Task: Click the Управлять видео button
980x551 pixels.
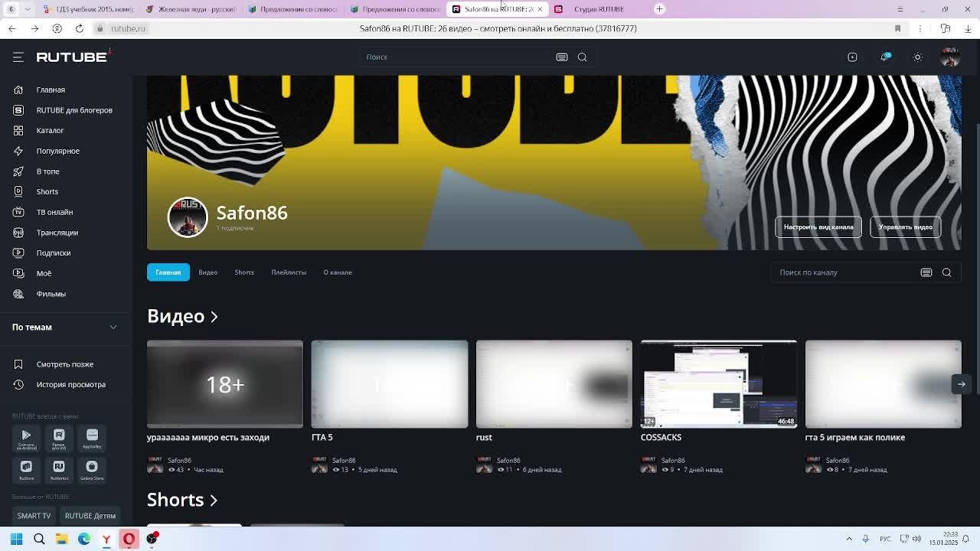Action: (x=906, y=227)
